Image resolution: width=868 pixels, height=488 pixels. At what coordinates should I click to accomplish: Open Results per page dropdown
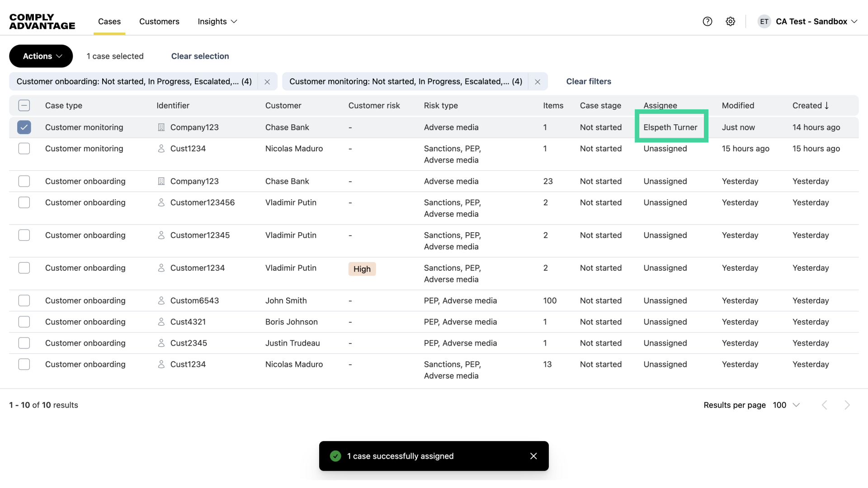[786, 405]
